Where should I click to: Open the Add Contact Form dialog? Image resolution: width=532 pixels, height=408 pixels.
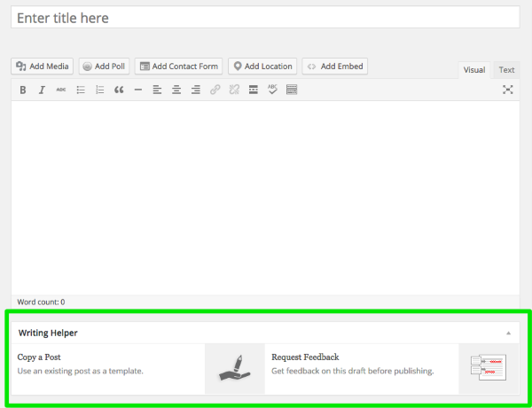[178, 67]
